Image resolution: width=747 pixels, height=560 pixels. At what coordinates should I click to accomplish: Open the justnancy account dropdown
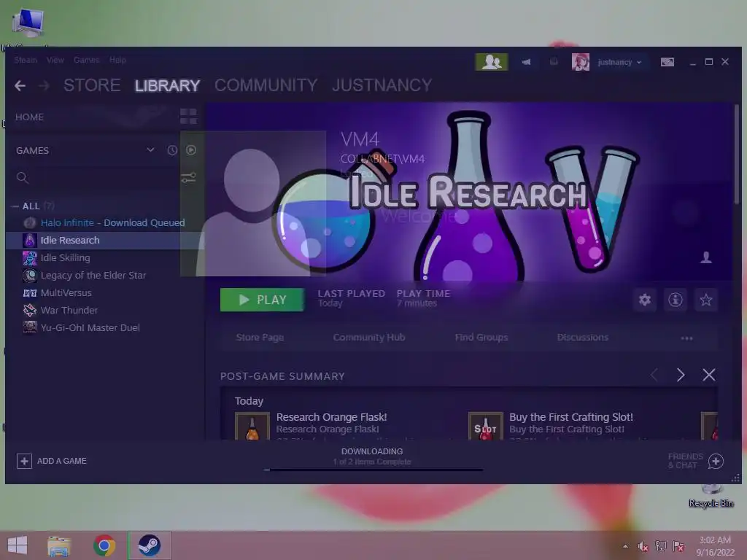[x=619, y=62]
